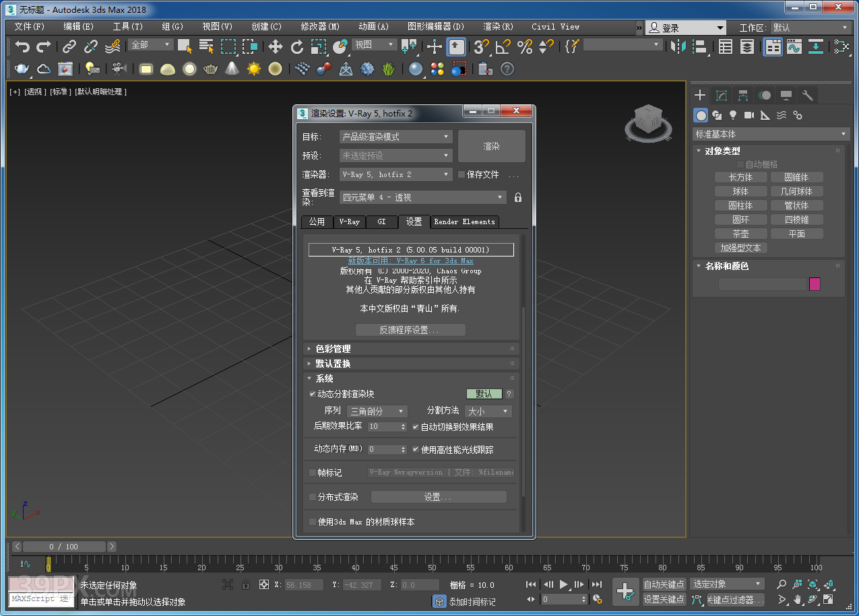Select the Unlink selection tool
The height and width of the screenshot is (616, 859).
[x=91, y=46]
